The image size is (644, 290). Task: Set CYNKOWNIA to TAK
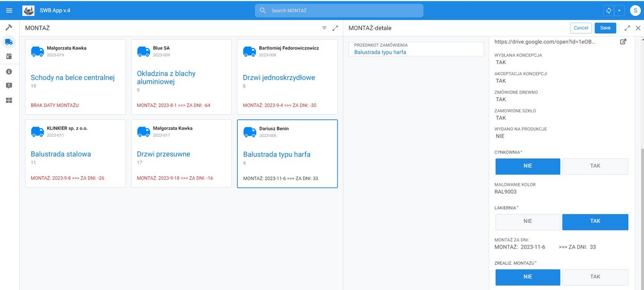(595, 166)
